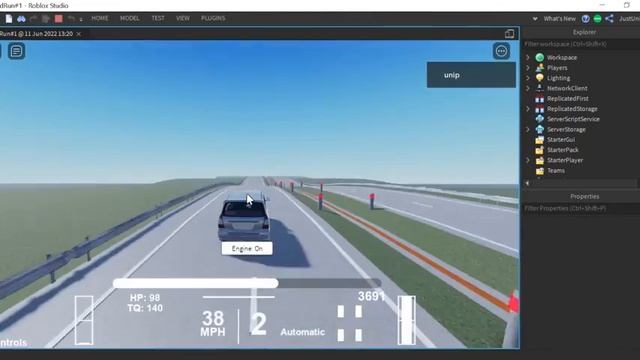Click the 'Engine: On' button

click(247, 249)
